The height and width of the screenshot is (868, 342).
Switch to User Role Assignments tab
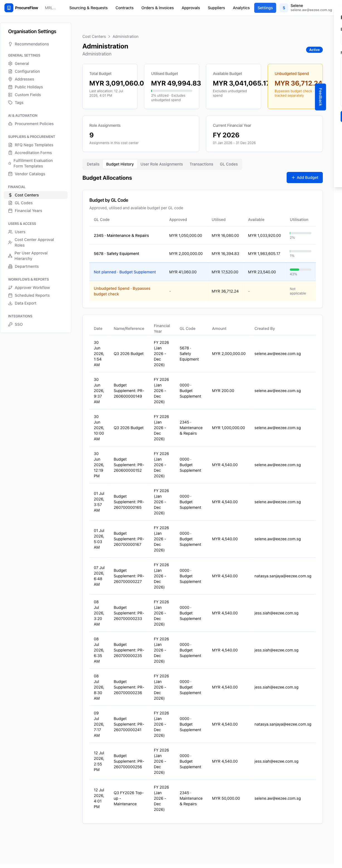(x=162, y=164)
